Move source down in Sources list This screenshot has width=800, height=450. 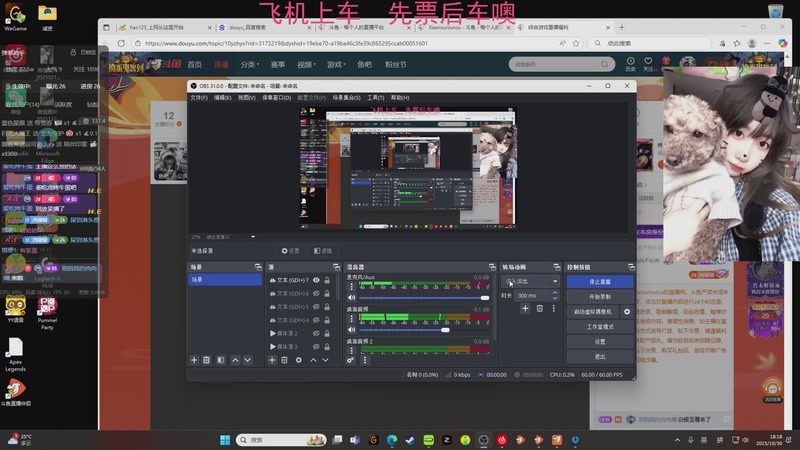(326, 360)
